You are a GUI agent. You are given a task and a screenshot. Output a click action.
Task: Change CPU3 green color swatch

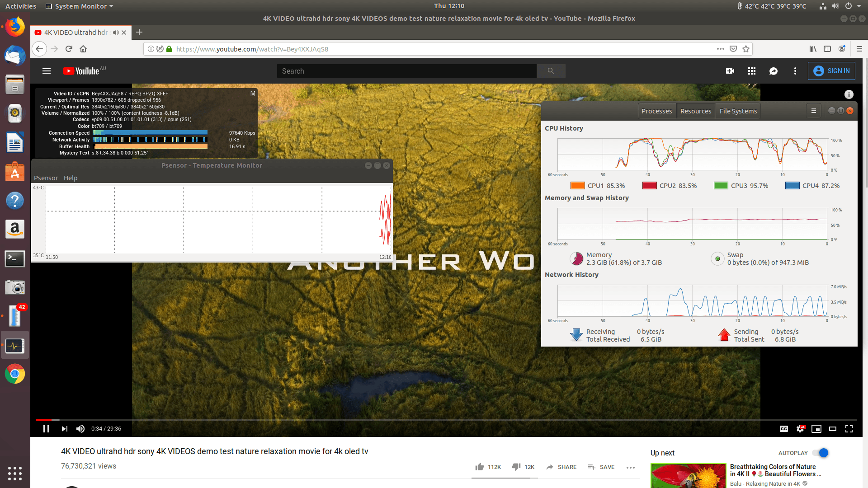(721, 186)
